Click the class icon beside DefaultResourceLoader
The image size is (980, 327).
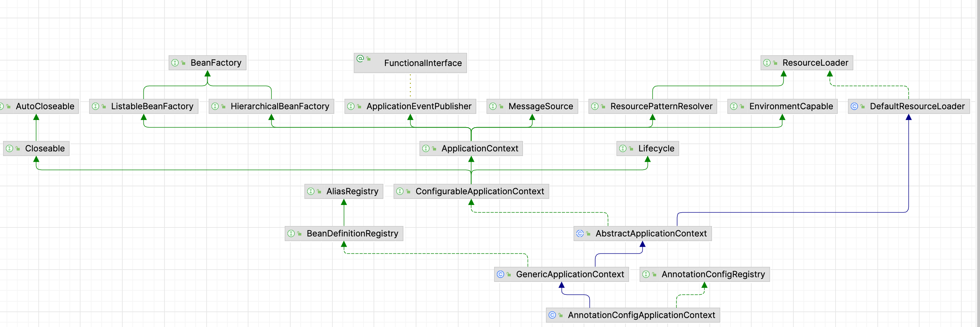(x=855, y=106)
